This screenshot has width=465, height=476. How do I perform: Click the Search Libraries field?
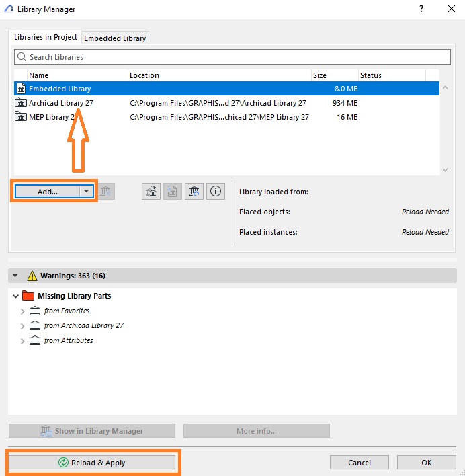click(232, 57)
